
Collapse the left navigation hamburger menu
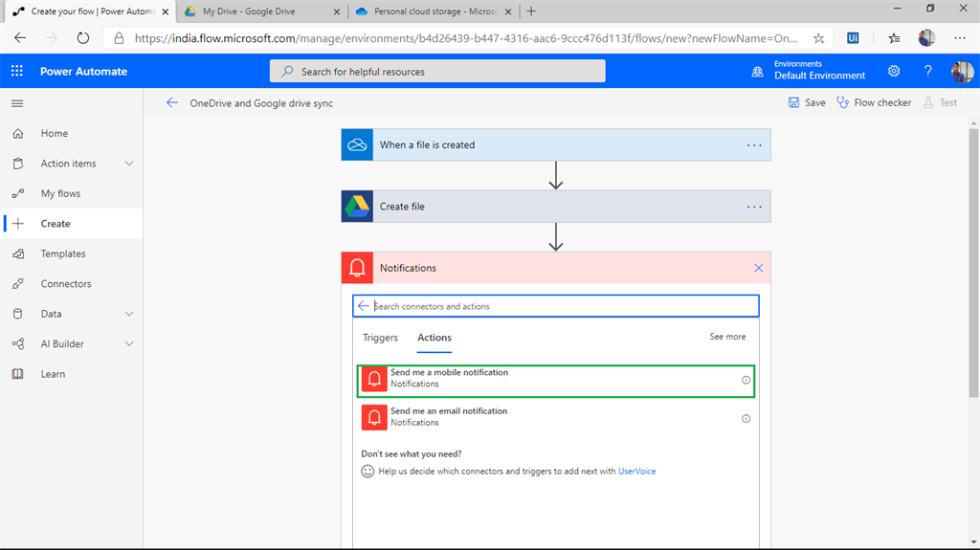17,103
